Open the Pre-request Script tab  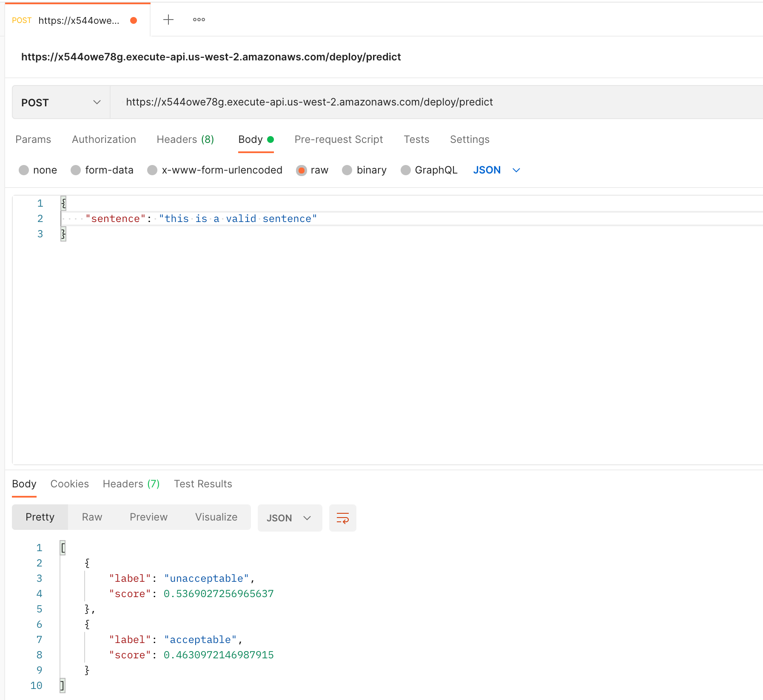[x=339, y=139]
